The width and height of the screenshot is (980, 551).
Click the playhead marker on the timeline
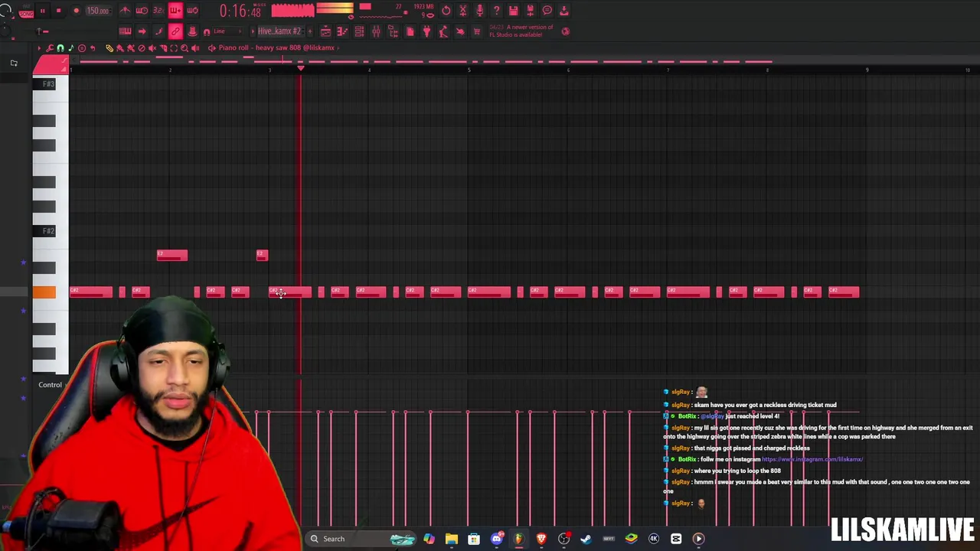[x=301, y=69]
